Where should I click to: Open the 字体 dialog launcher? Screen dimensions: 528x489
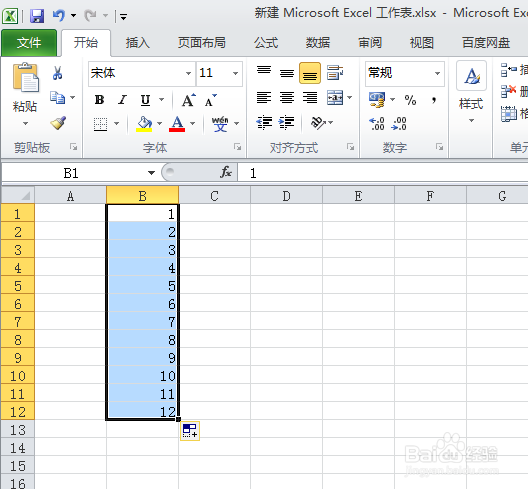(238, 147)
